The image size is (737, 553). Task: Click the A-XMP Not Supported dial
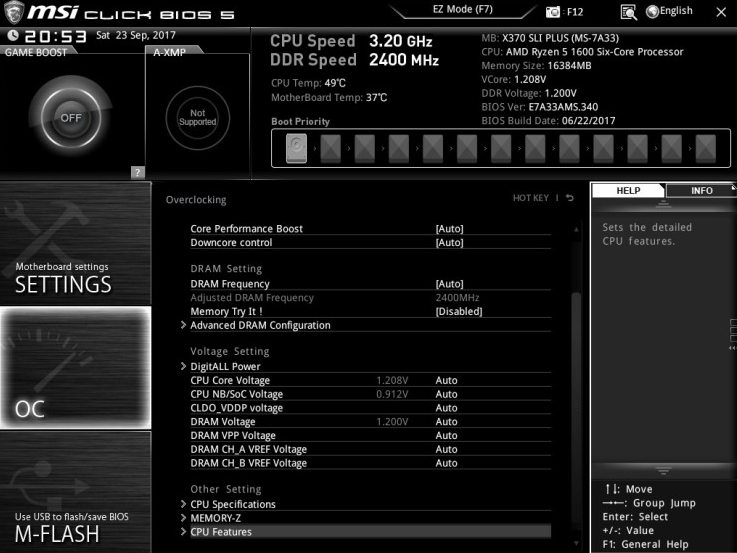pos(197,117)
